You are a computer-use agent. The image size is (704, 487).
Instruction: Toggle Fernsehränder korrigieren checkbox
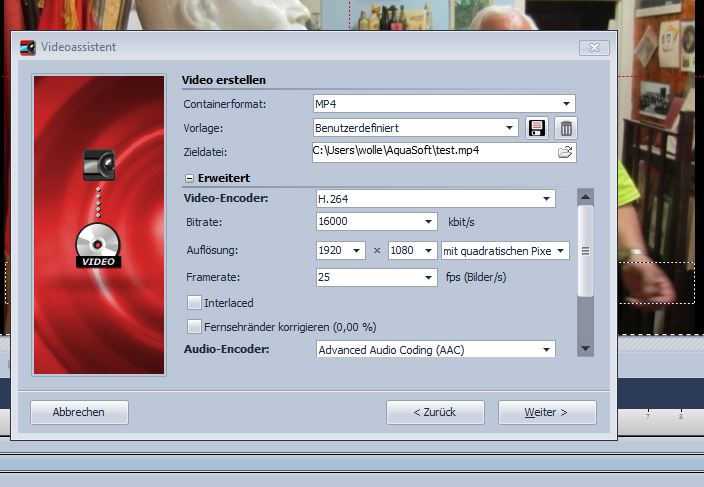[195, 326]
